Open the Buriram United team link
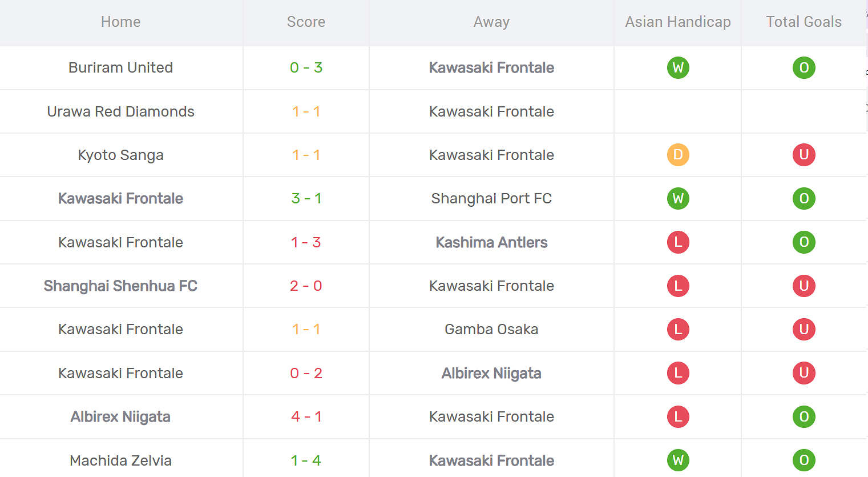The image size is (868, 477). pyautogui.click(x=120, y=67)
